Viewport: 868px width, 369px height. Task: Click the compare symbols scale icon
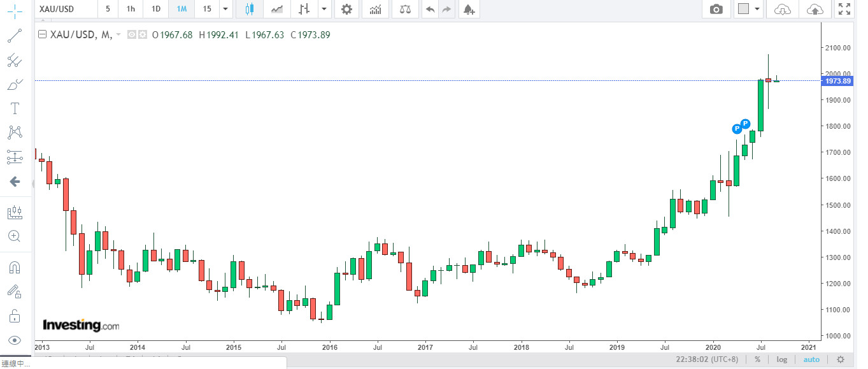405,9
